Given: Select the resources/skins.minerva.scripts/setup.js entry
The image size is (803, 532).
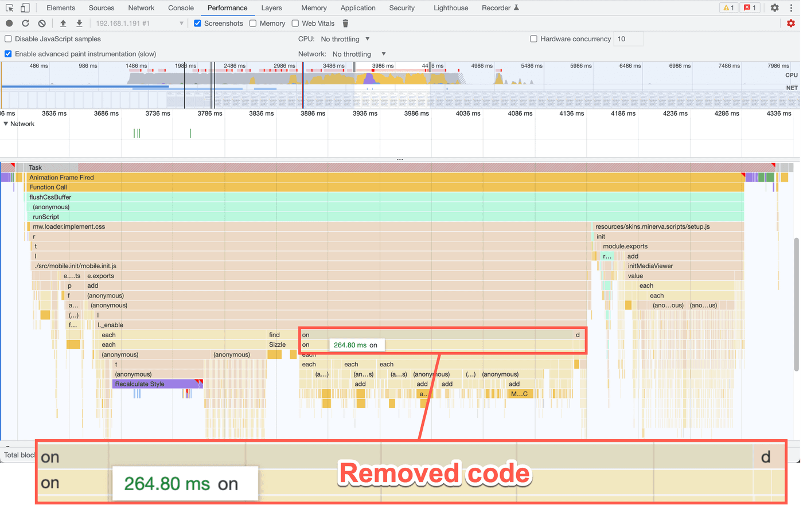Looking at the screenshot, I should 668,226.
